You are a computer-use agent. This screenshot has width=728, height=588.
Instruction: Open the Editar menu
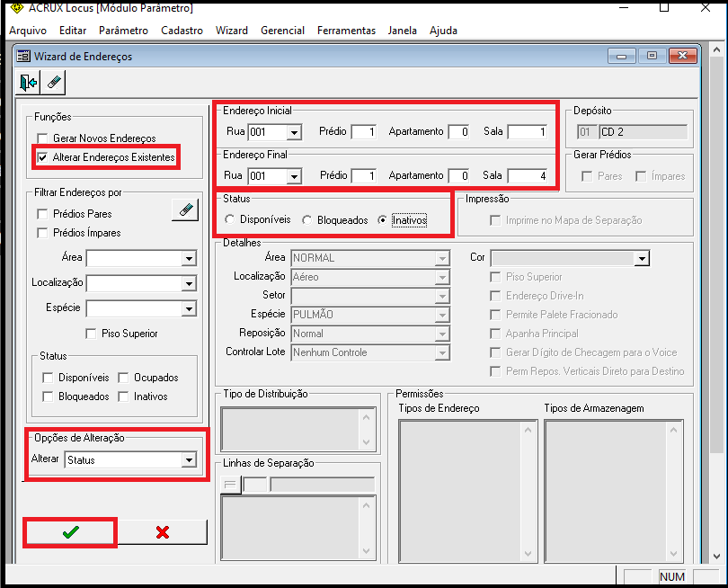coord(73,31)
